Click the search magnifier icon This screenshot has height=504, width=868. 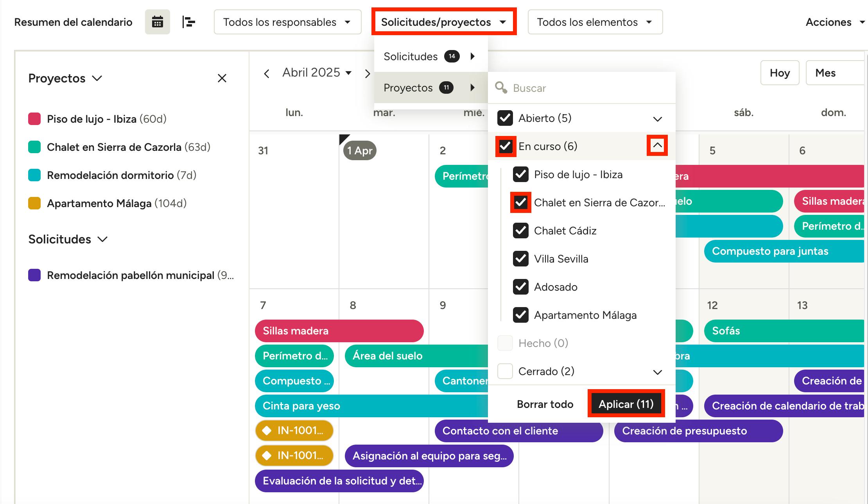coord(501,88)
